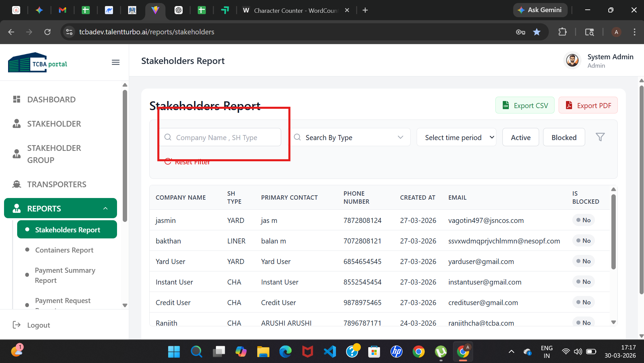
Task: Open Containers Report menu item
Action: [x=64, y=250]
